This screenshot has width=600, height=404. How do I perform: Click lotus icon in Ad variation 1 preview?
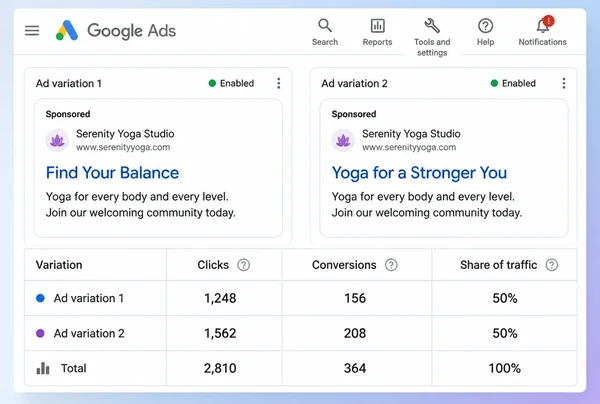coord(57,140)
